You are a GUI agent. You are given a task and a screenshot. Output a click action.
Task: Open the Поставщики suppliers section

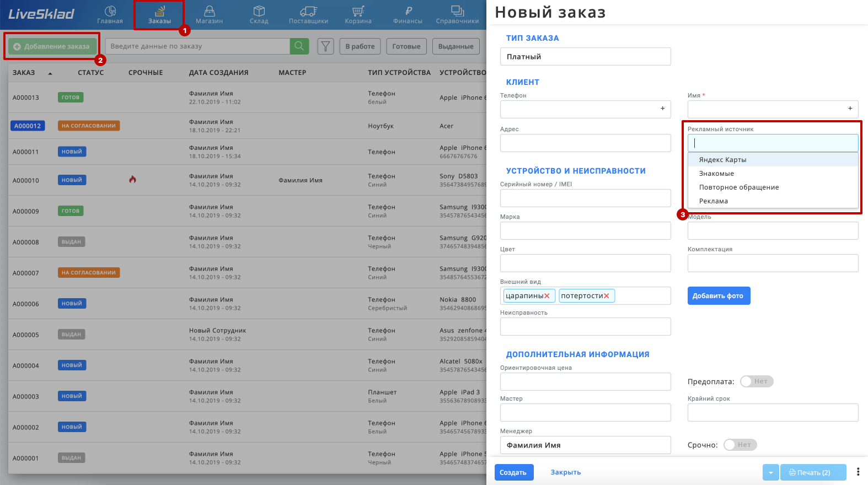click(x=308, y=15)
